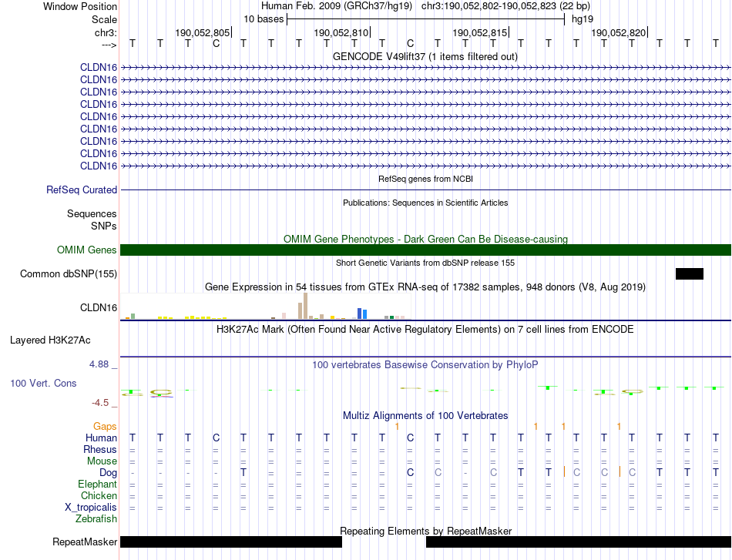Click the -4.5 conservation lower limit value
The image size is (732, 560).
(100, 403)
